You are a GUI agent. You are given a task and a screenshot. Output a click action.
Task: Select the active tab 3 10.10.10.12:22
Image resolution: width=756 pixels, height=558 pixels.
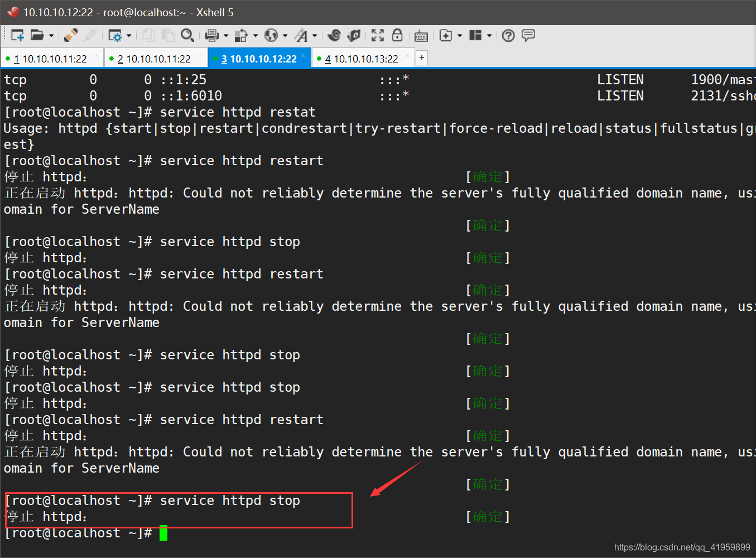(259, 59)
